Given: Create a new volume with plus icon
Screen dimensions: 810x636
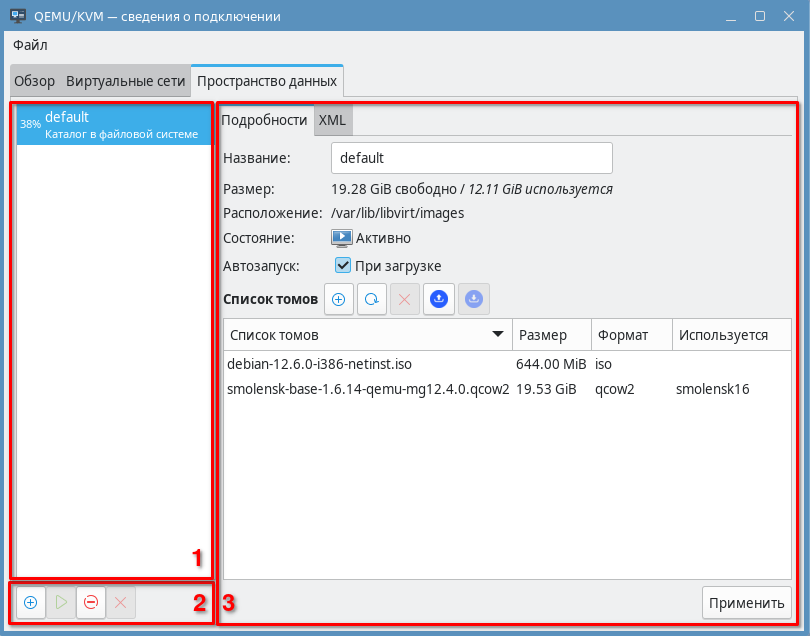Looking at the screenshot, I should 338,299.
